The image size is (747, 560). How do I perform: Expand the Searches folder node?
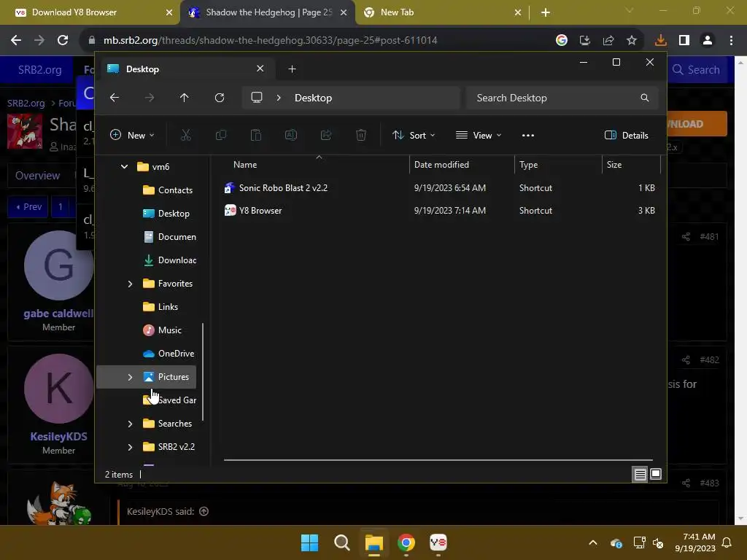pyautogui.click(x=130, y=424)
